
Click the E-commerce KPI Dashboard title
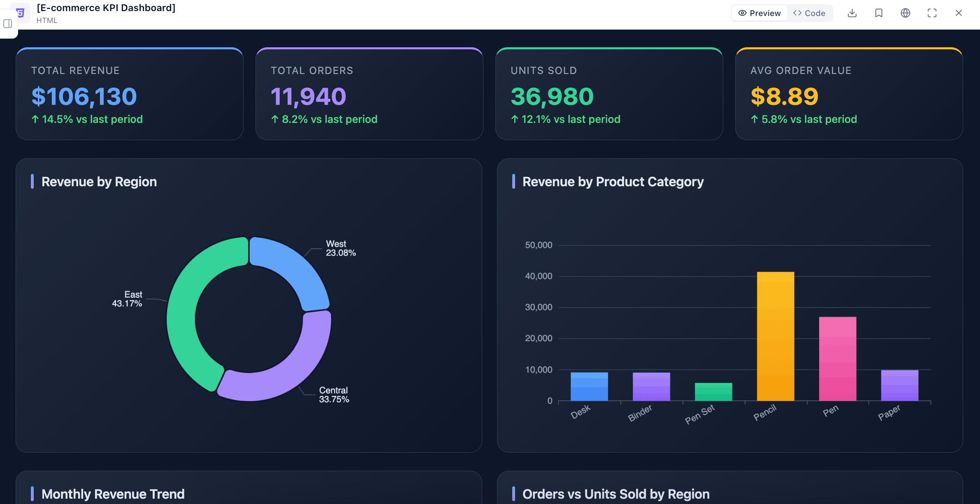106,8
